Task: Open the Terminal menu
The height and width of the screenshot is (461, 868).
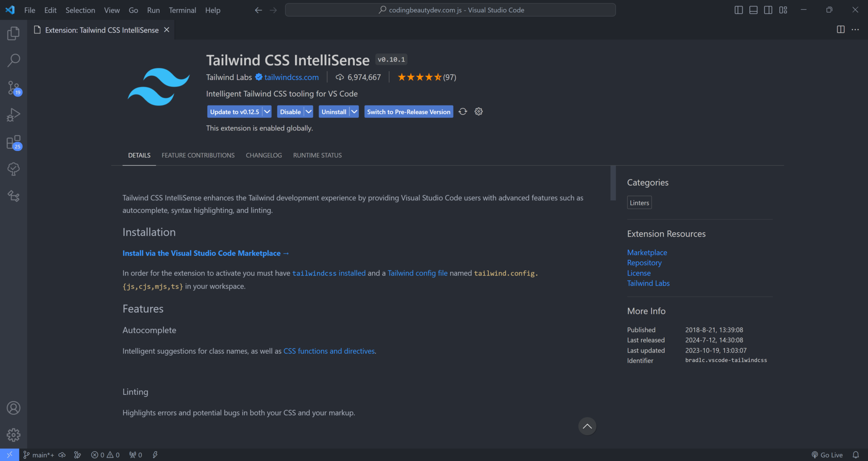Action: coord(182,10)
